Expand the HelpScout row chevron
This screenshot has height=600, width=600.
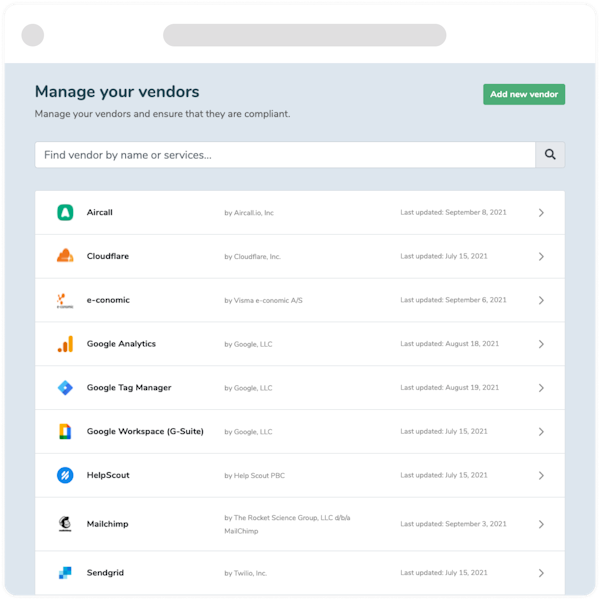(541, 476)
